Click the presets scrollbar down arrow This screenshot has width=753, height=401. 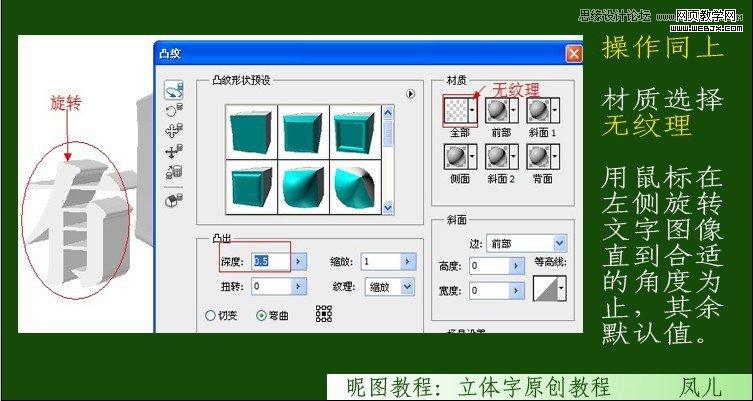[x=388, y=208]
